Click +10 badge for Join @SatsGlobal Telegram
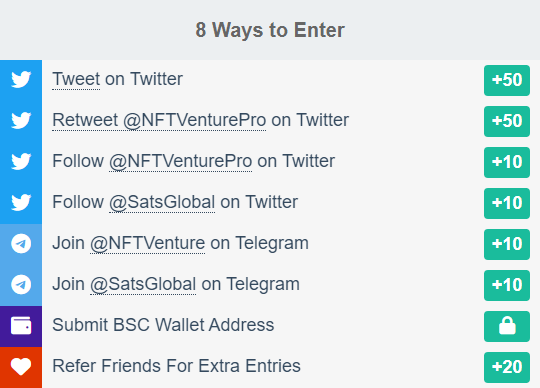 coord(507,285)
